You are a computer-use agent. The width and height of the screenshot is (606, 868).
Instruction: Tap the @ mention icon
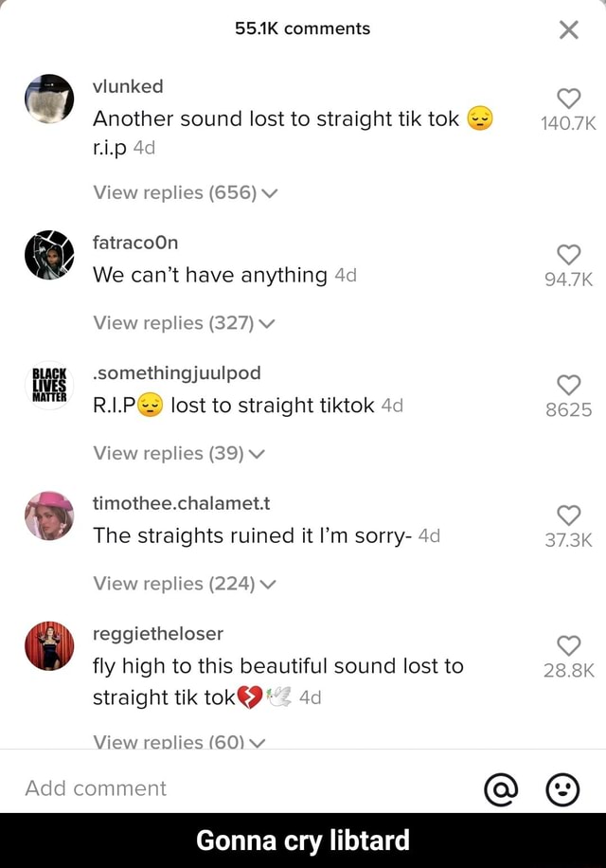501,789
